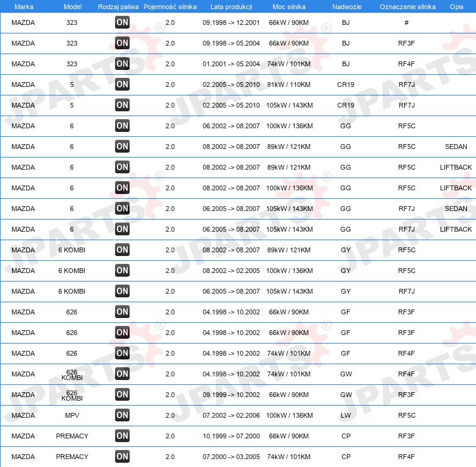
Task: Select the MPV model cell
Action: click(x=72, y=415)
